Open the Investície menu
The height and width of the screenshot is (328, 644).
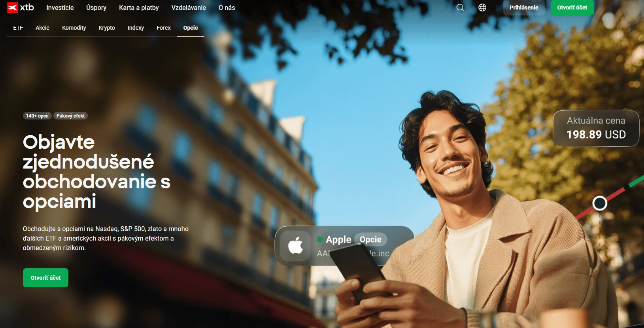(x=60, y=8)
